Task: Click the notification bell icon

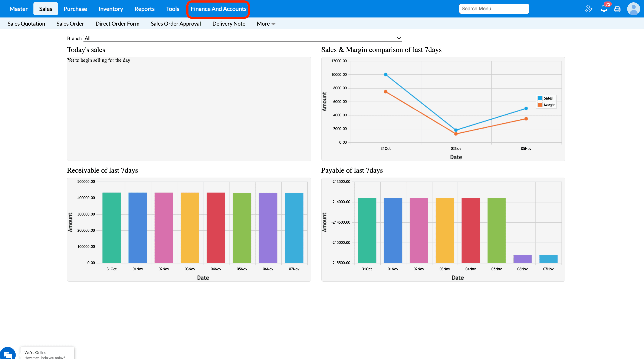Action: pyautogui.click(x=604, y=9)
